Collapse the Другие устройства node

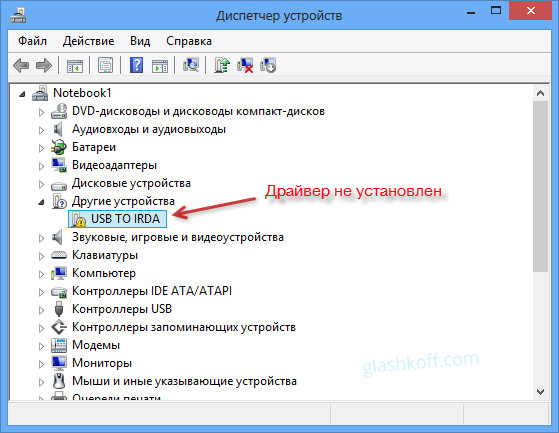[x=41, y=202]
